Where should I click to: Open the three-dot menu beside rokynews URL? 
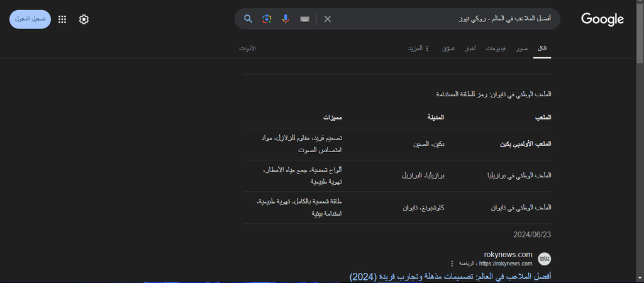click(452, 264)
